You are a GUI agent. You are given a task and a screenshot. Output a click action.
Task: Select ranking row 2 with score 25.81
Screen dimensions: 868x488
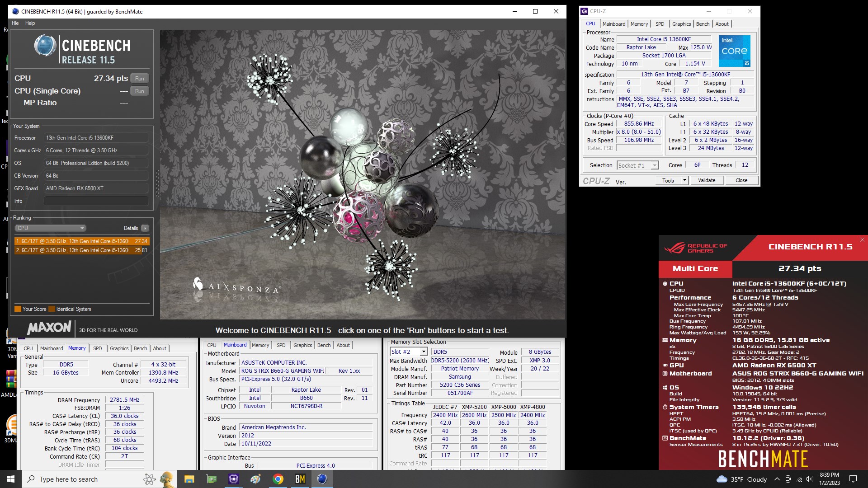click(82, 250)
